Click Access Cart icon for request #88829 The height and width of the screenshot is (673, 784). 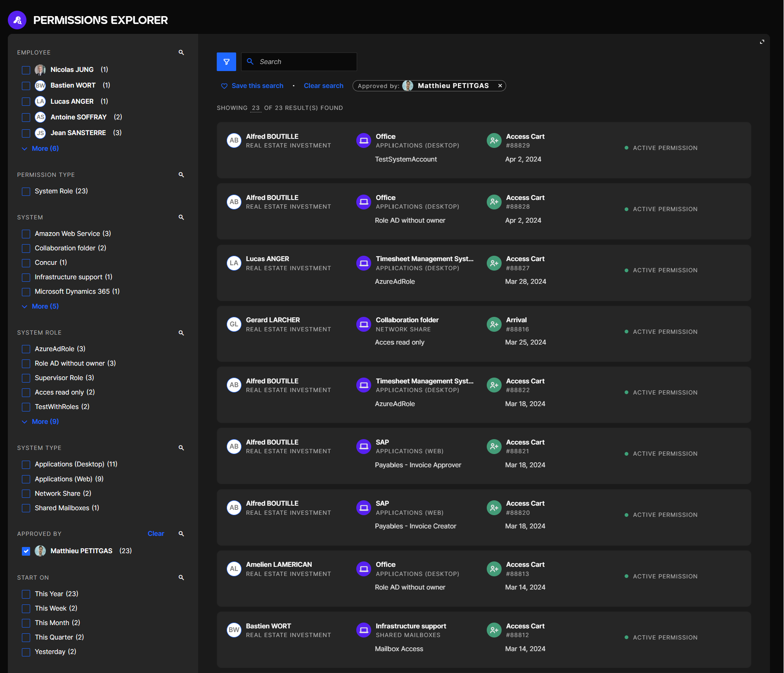[494, 140]
